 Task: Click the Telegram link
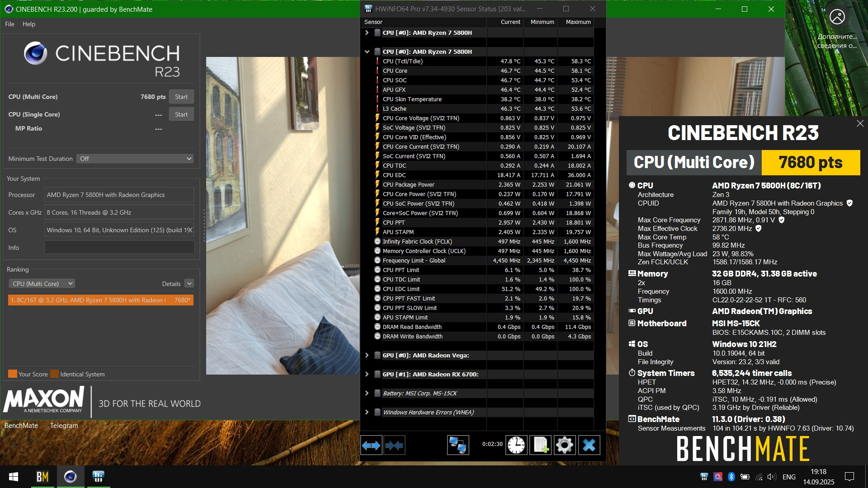(64, 426)
